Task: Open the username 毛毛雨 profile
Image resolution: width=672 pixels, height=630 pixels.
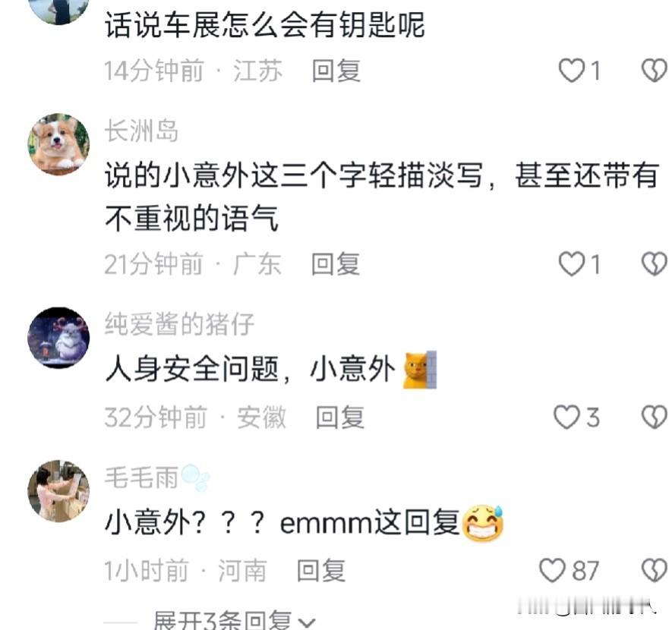Action: click(x=141, y=477)
